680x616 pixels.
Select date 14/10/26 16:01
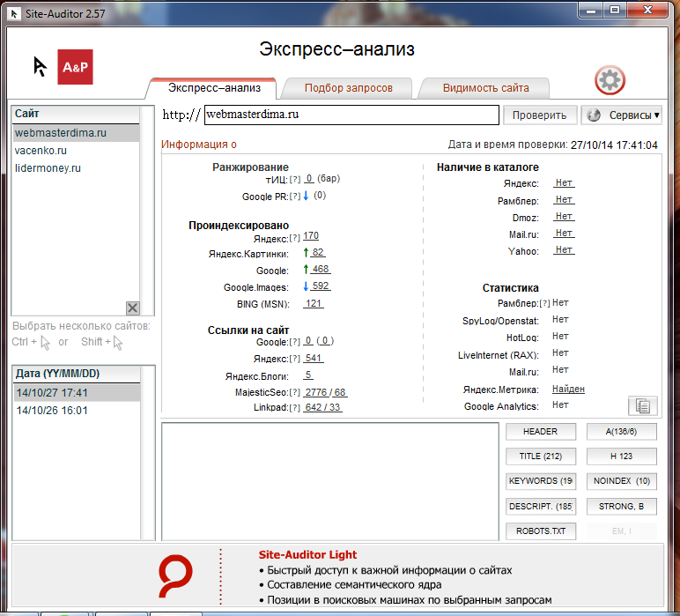77,411
